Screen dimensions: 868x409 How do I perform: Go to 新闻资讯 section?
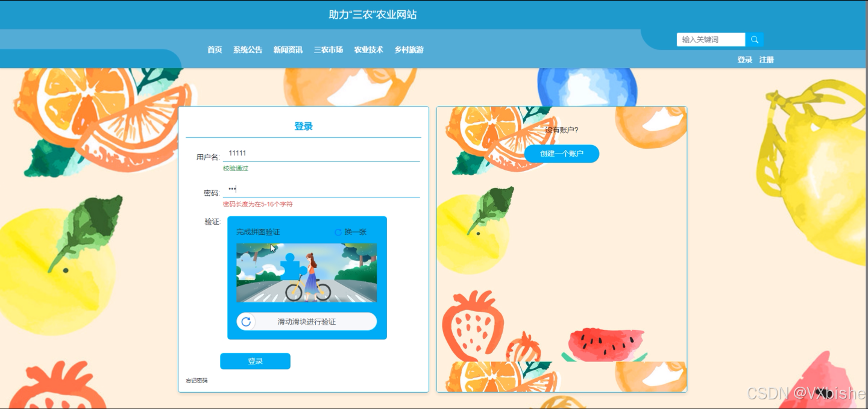click(288, 50)
